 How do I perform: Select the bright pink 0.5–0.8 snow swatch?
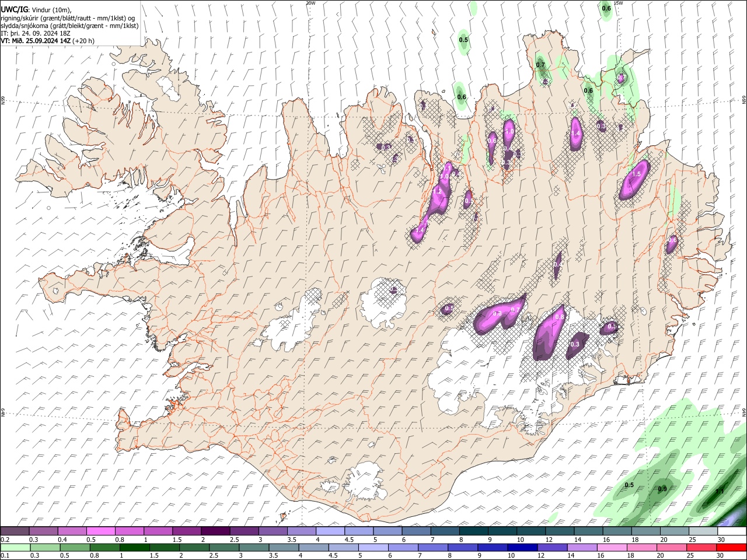[x=100, y=531]
